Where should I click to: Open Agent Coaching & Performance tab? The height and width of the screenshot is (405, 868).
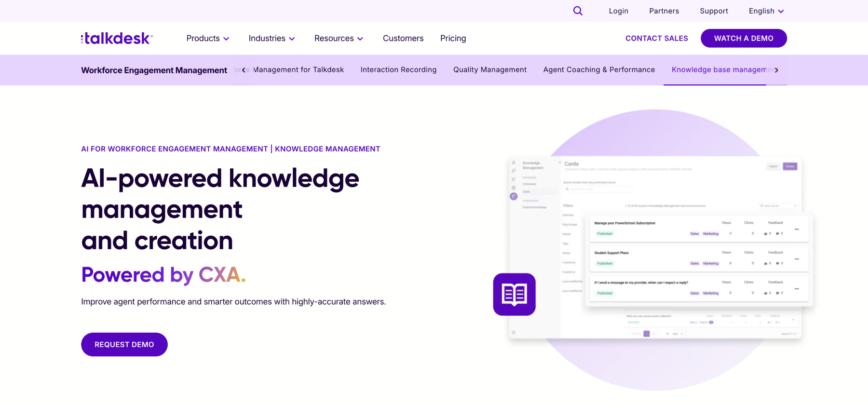point(599,69)
